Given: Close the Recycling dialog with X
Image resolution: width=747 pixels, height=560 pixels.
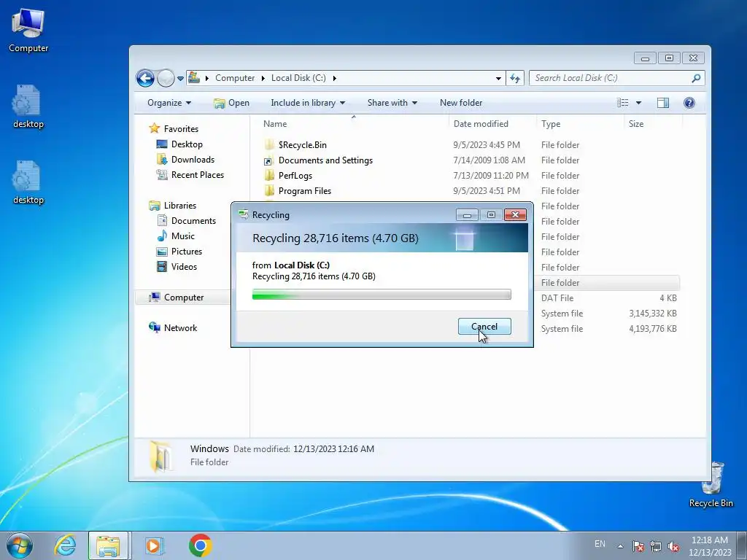Looking at the screenshot, I should click(515, 215).
